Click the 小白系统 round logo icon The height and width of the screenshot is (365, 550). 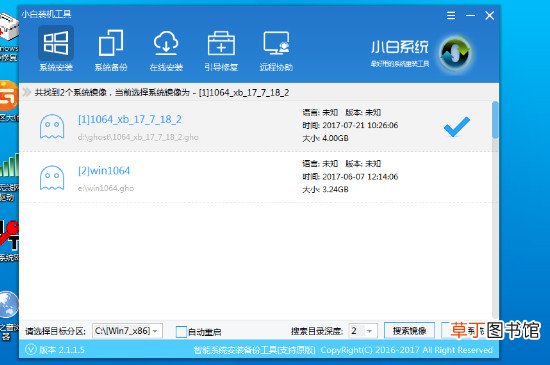point(456,53)
